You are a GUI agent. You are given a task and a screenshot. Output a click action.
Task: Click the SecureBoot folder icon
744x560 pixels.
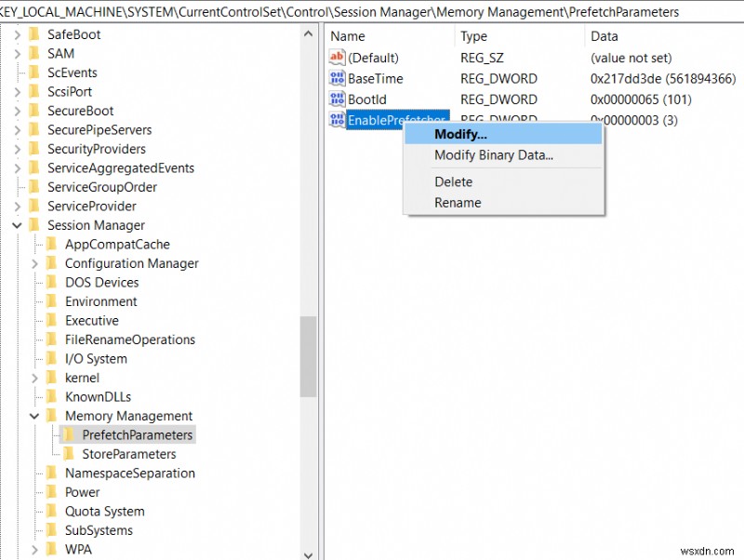pyautogui.click(x=34, y=111)
